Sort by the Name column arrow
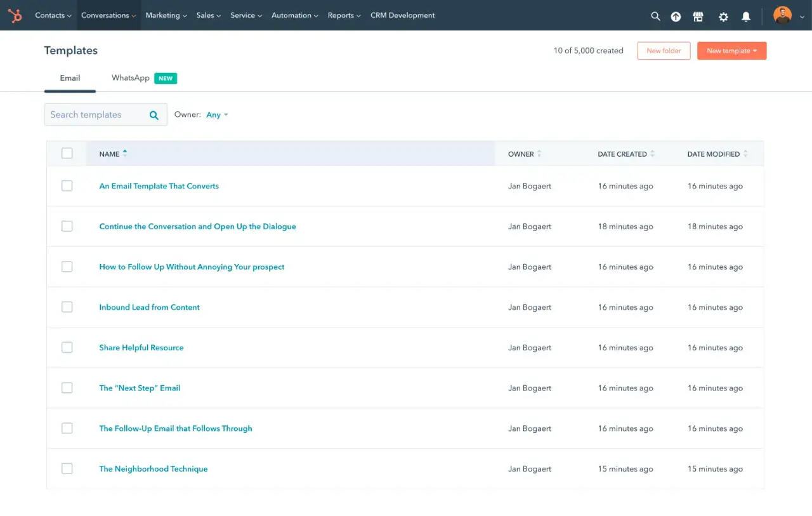This screenshot has height=516, width=812. (x=125, y=153)
